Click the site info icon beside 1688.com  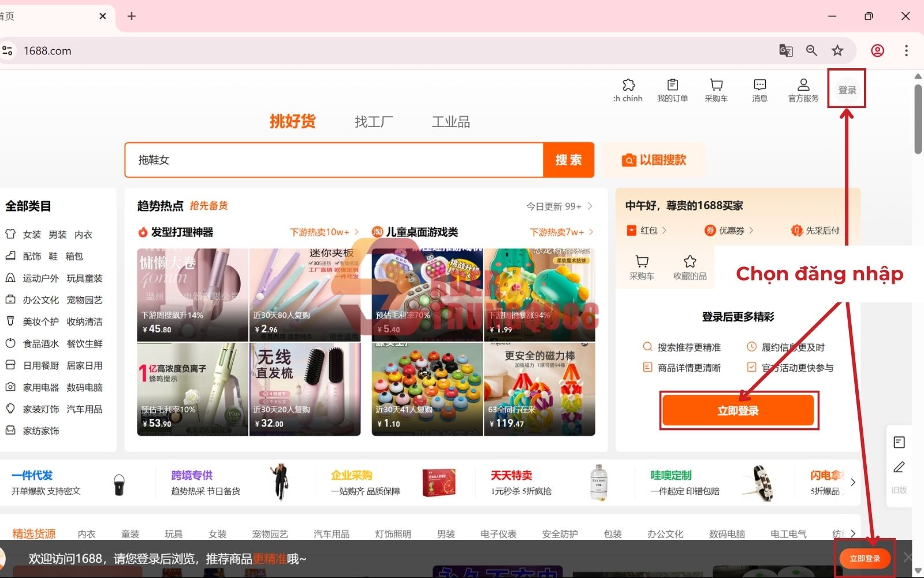tap(8, 51)
